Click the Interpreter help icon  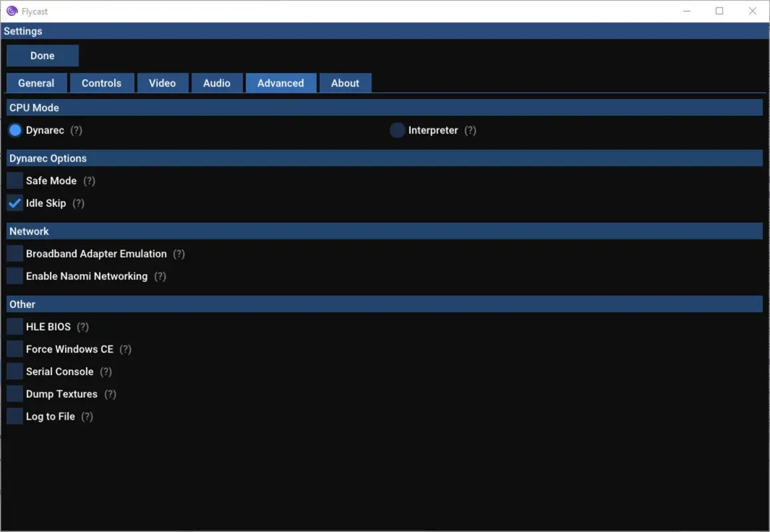coord(471,130)
